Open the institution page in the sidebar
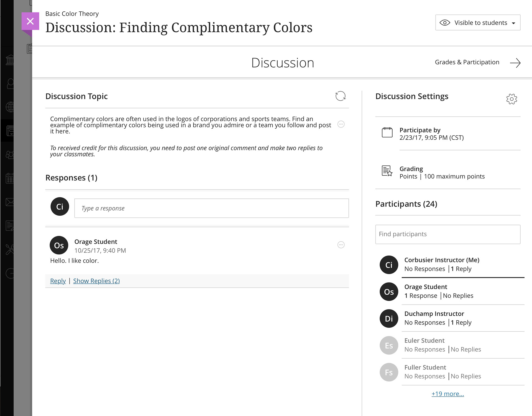This screenshot has width=532, height=416. tap(10, 60)
